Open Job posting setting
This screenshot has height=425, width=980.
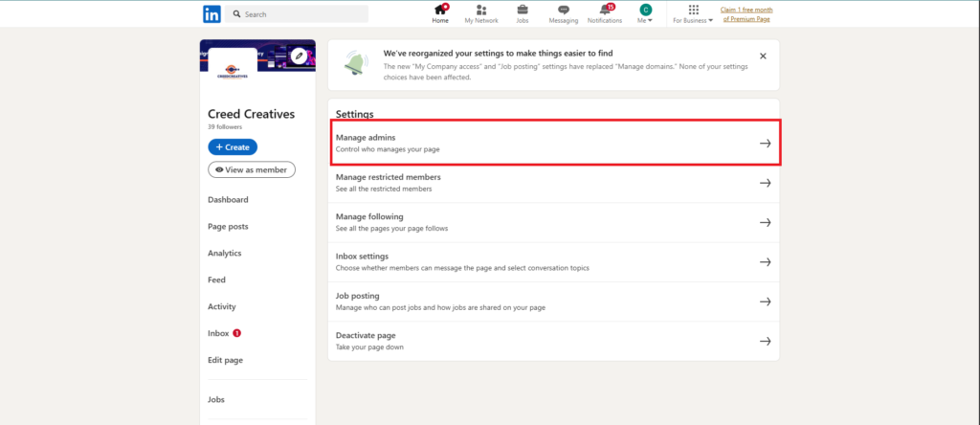click(554, 302)
